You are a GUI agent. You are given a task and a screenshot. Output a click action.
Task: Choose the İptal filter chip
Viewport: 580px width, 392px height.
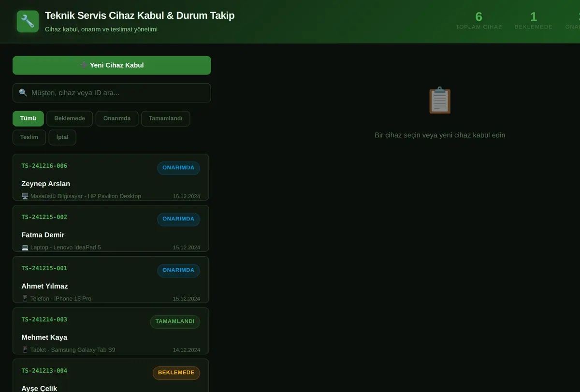(x=62, y=137)
